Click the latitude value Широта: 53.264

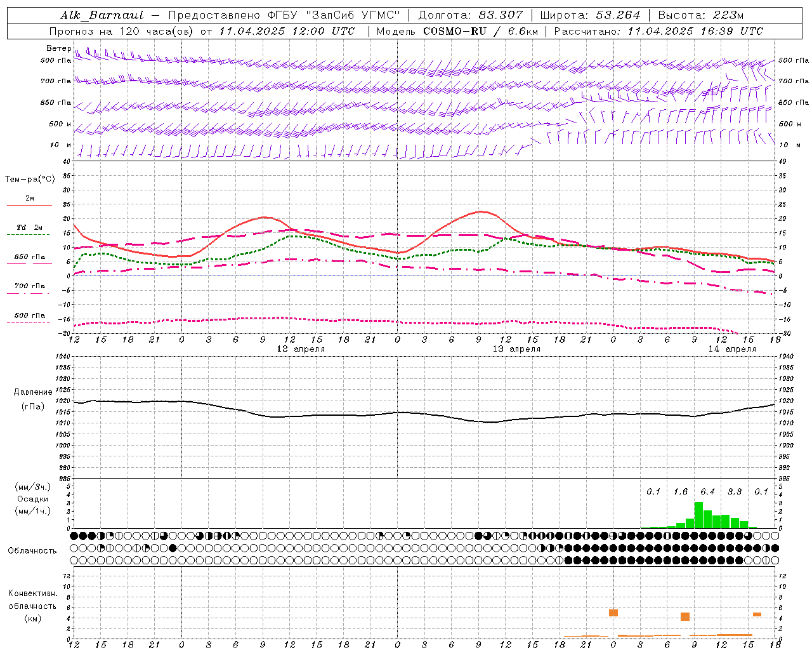coord(591,15)
